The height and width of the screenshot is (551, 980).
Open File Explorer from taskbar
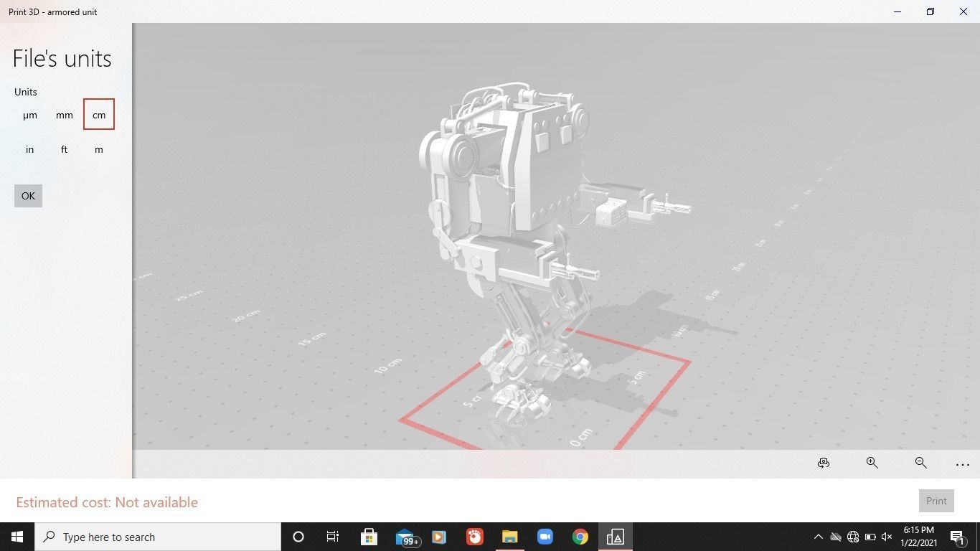pyautogui.click(x=509, y=537)
